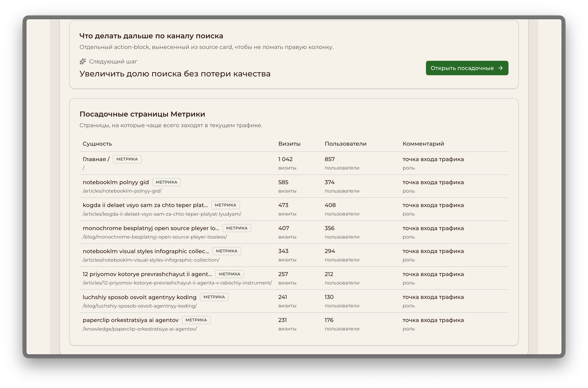Viewport: 588px width, 388px height.
Task: Click the Сущность column header
Action: coord(97,144)
